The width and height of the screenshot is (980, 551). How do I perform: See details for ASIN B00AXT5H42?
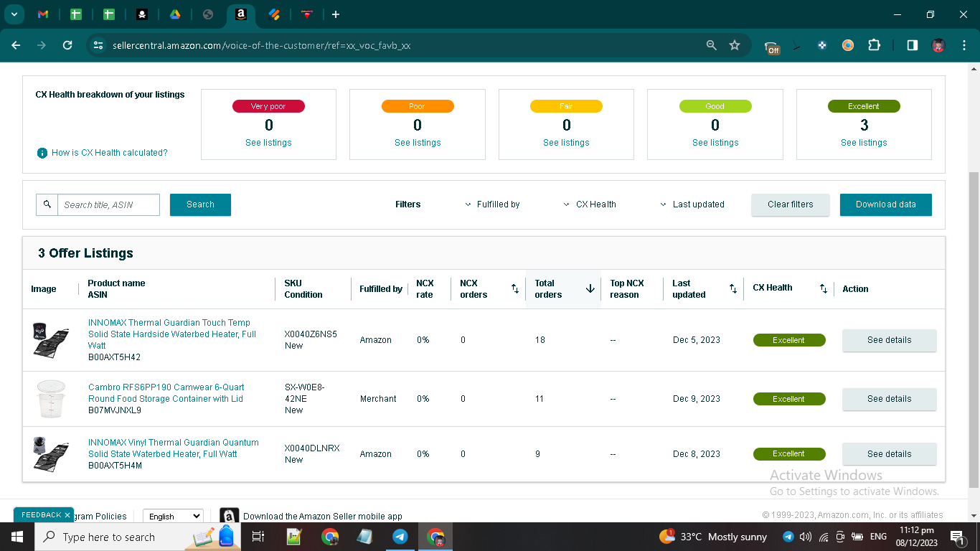pyautogui.click(x=890, y=340)
